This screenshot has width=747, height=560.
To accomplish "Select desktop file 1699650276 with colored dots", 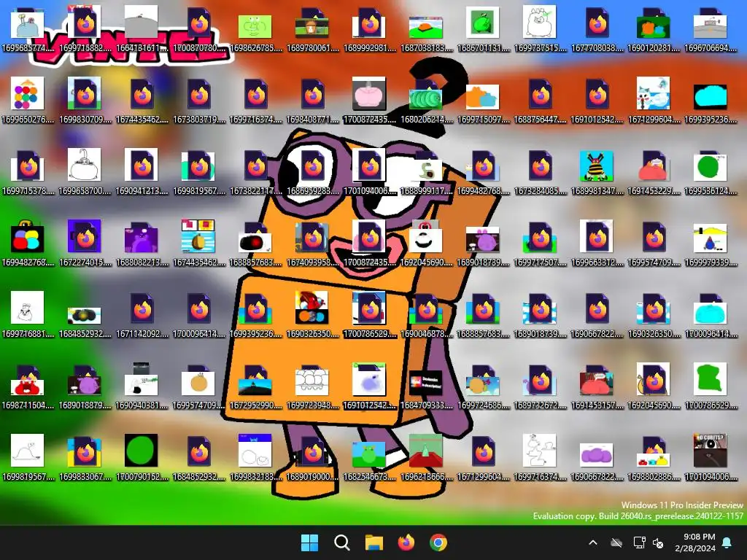I will (x=28, y=101).
